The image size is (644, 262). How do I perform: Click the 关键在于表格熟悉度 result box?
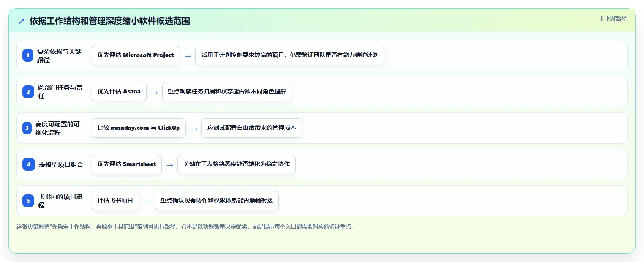click(x=236, y=164)
